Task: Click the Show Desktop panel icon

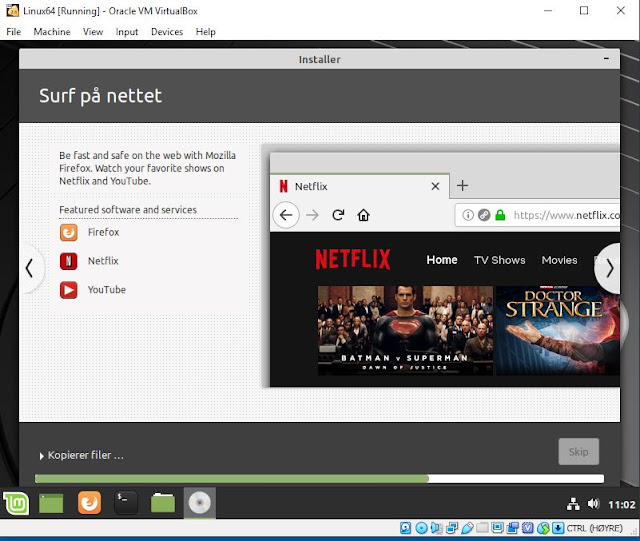Action: 51,503
